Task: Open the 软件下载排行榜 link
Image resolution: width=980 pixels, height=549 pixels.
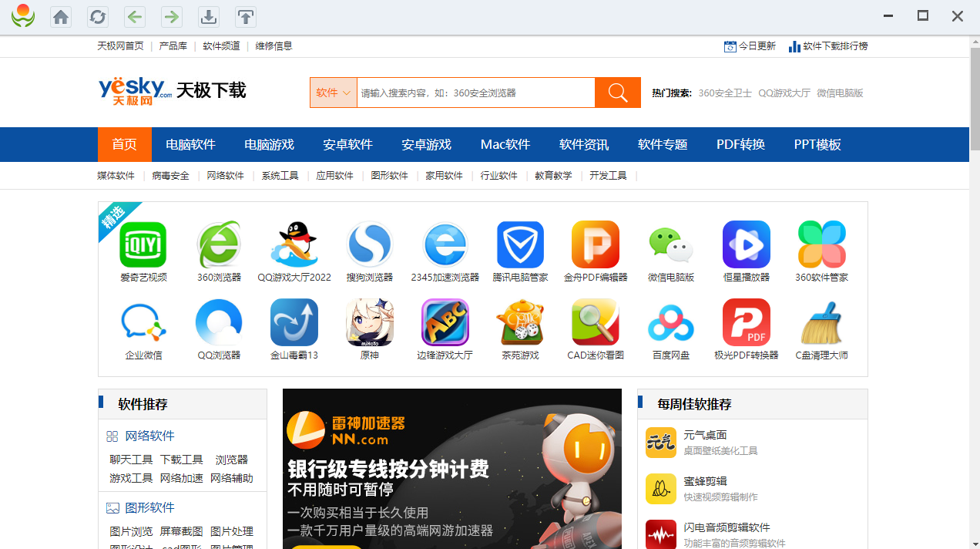Action: coord(828,46)
